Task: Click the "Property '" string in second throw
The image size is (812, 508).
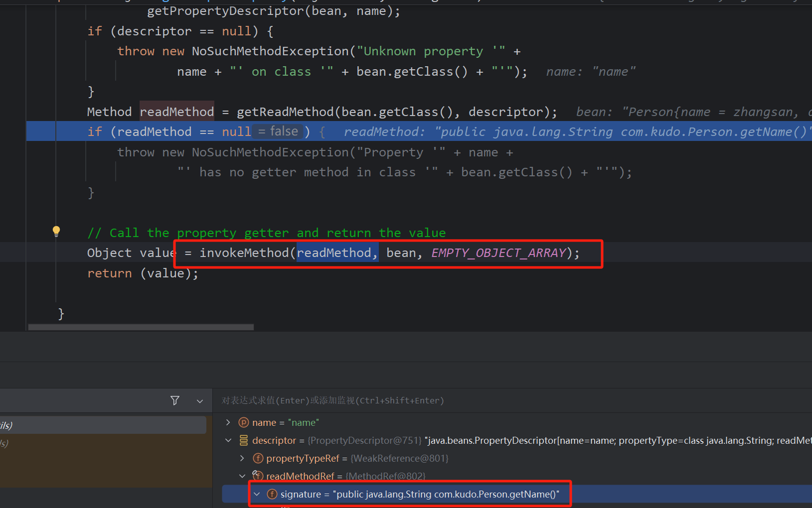Action: pos(401,152)
